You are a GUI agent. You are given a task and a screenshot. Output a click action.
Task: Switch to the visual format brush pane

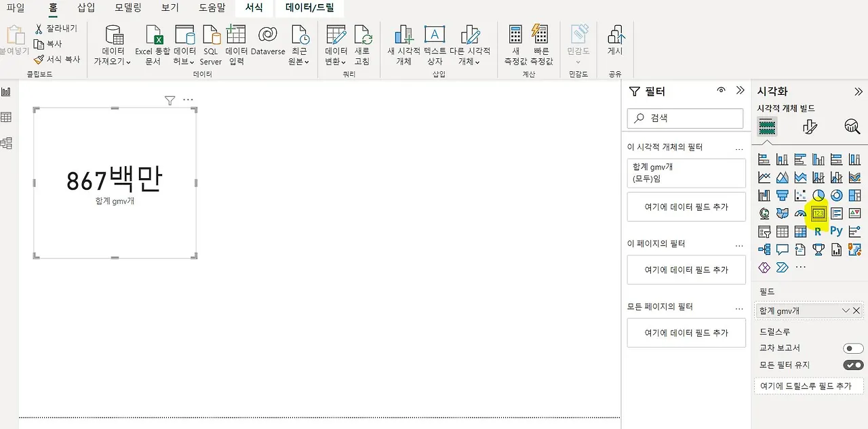click(810, 127)
